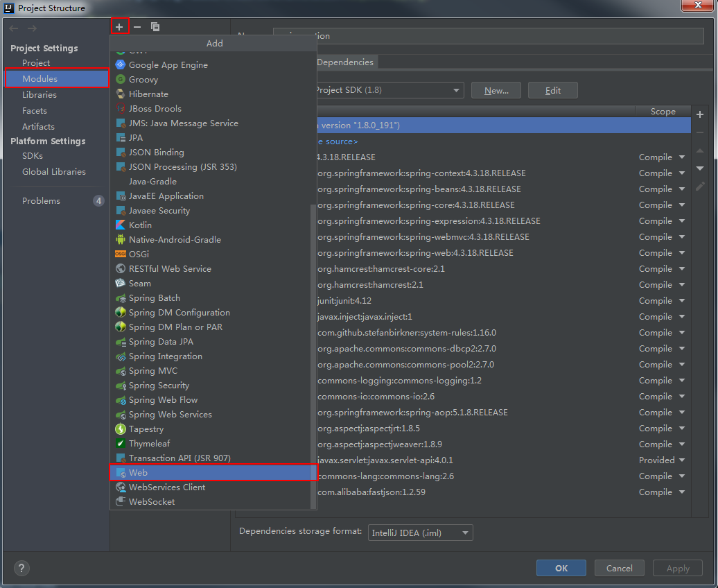The width and height of the screenshot is (718, 588).
Task: Choose Spring Web Flow from Add list
Action: pyautogui.click(x=211, y=399)
